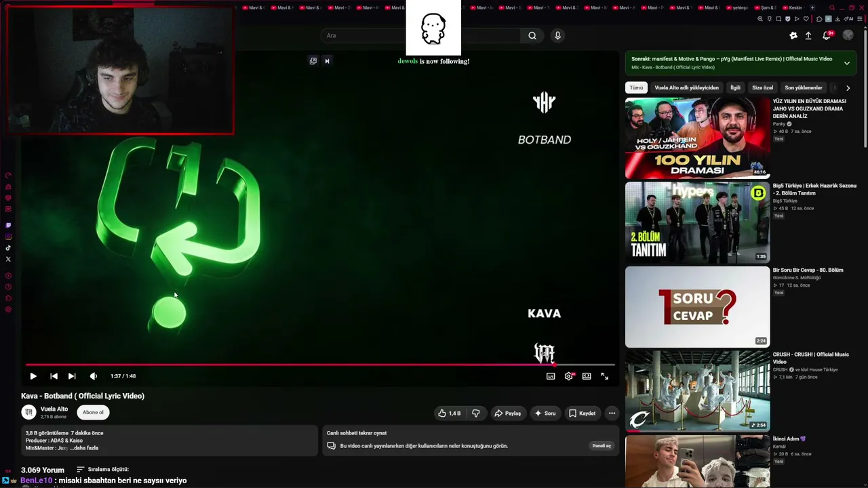Open the mini-player overlay icon in the video
The image size is (868, 488).
click(x=313, y=61)
